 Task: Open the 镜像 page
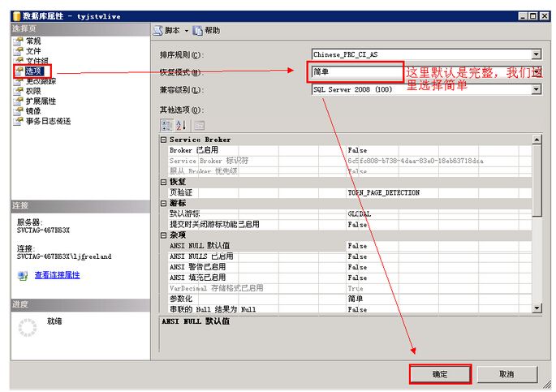coord(32,111)
